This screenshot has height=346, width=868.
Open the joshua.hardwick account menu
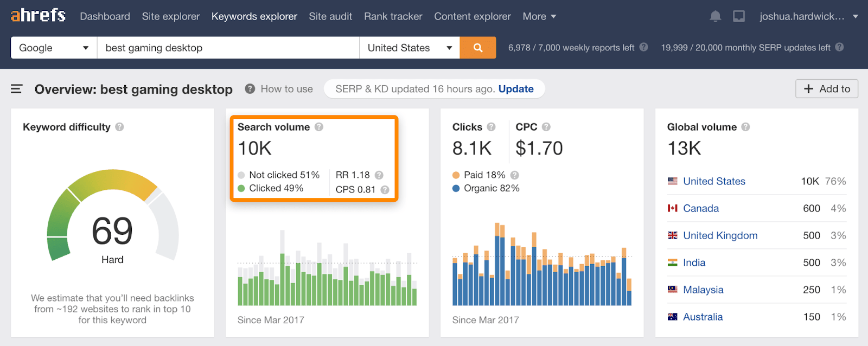(809, 16)
